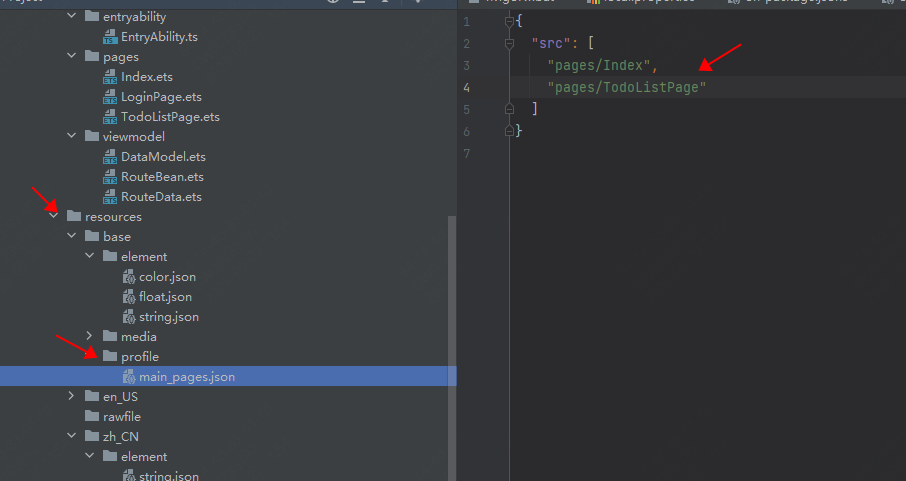This screenshot has width=906, height=481.
Task: Click the fold marker at line 6
Action: click(509, 131)
